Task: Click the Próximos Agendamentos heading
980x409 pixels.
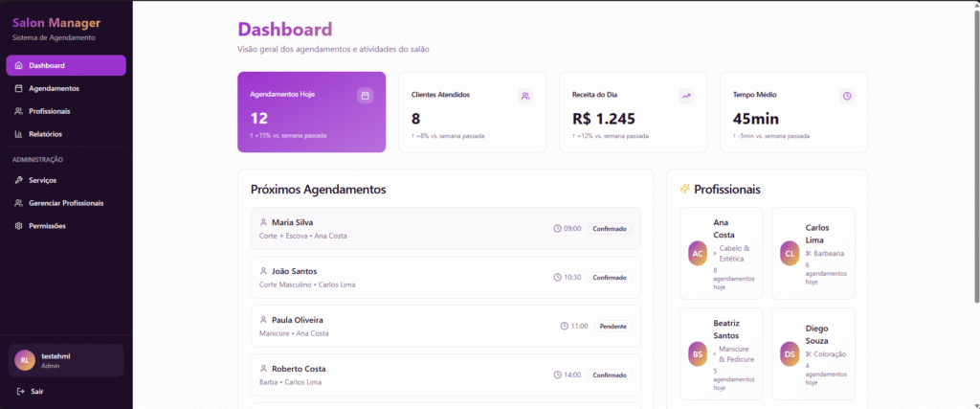Action: pos(318,190)
